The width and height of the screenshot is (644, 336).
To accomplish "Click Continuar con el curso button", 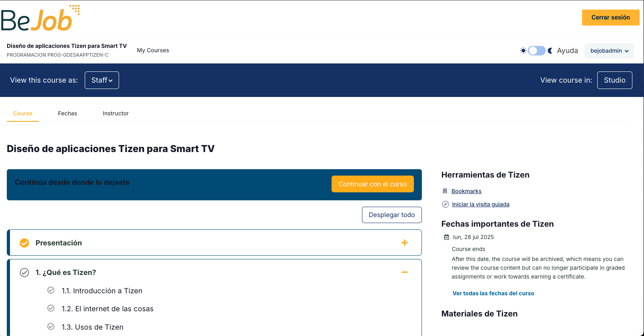I will click(x=373, y=184).
